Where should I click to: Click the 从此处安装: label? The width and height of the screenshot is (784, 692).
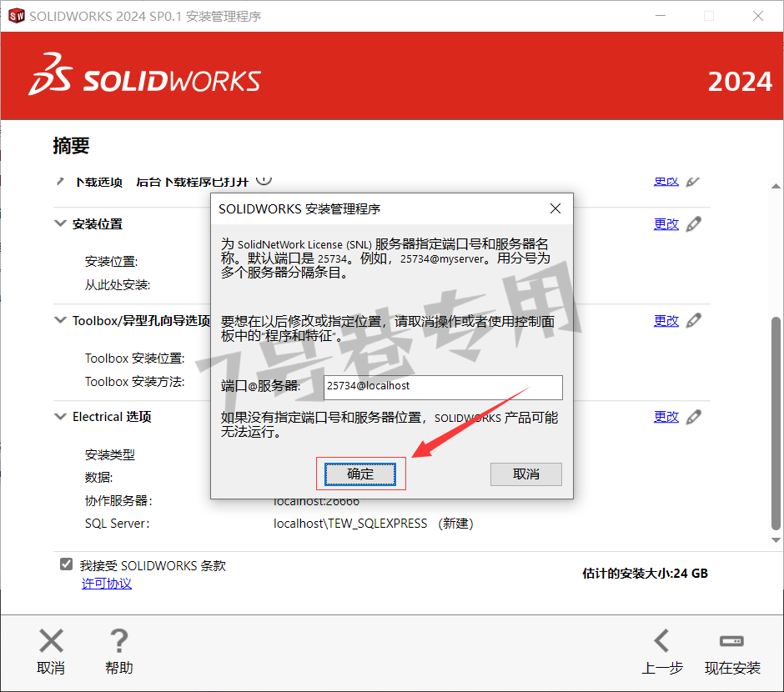pyautogui.click(x=117, y=285)
